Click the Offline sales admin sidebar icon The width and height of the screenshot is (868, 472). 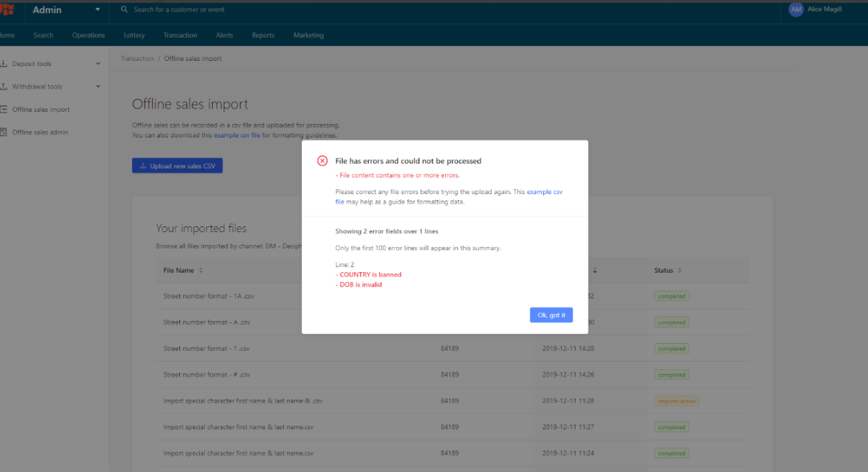tap(4, 133)
